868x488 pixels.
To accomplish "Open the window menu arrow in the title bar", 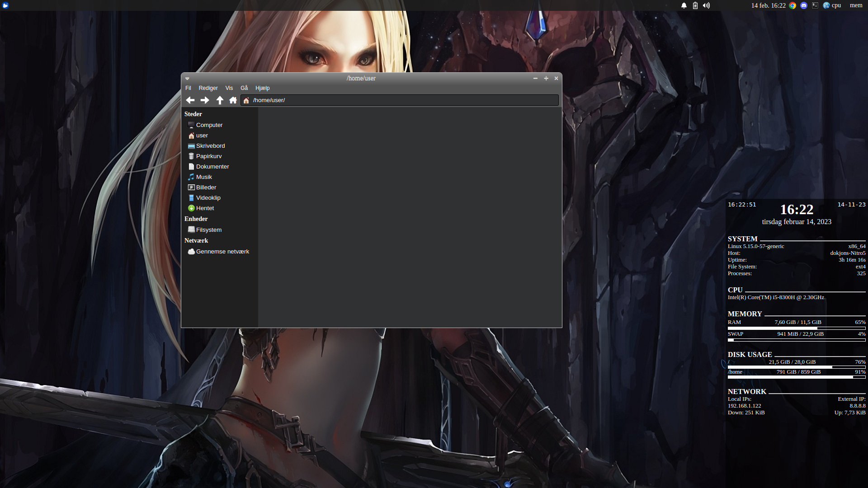I will (187, 79).
